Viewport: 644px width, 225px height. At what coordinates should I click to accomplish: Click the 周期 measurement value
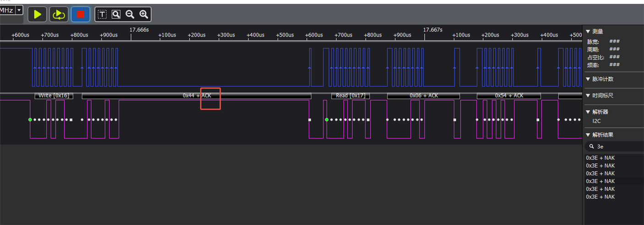pyautogui.click(x=614, y=49)
